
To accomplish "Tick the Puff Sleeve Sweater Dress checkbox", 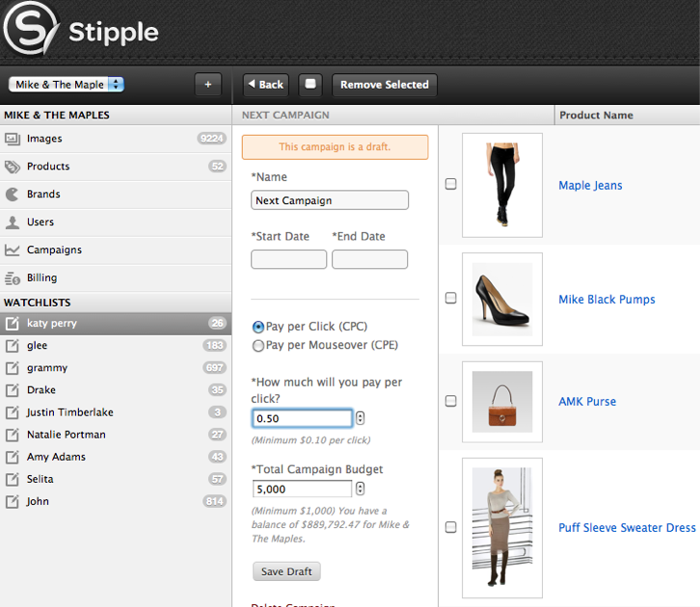I will 451,527.
